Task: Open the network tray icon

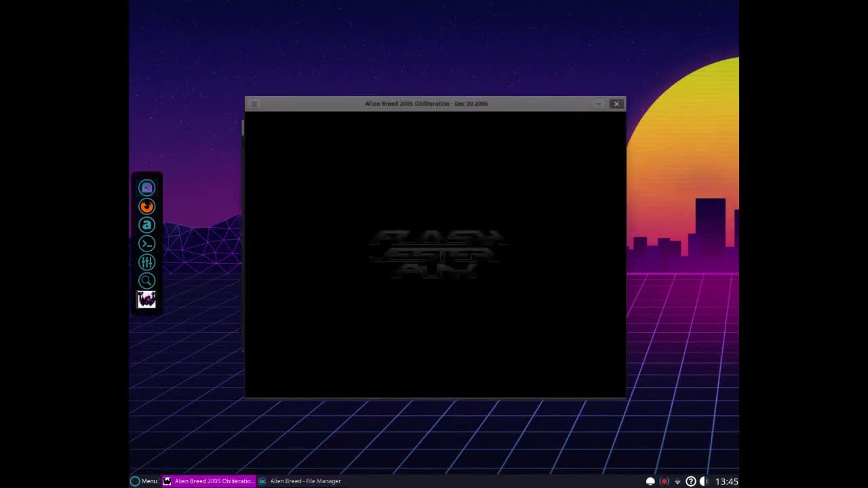Action: click(x=677, y=481)
